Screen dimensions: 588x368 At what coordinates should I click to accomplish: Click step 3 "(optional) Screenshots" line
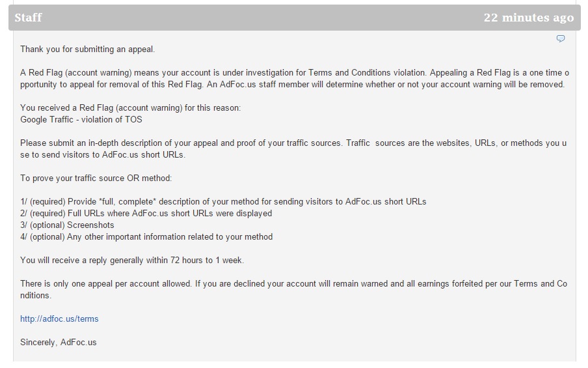click(x=67, y=225)
